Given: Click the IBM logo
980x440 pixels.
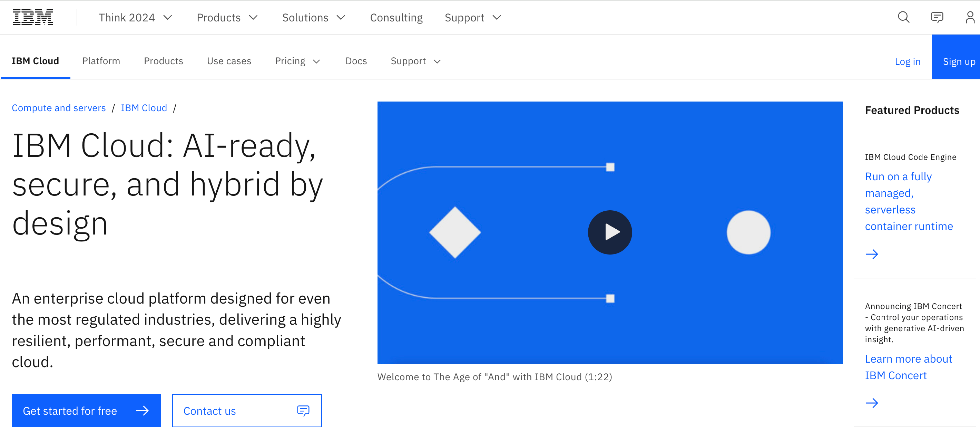Looking at the screenshot, I should pos(33,18).
